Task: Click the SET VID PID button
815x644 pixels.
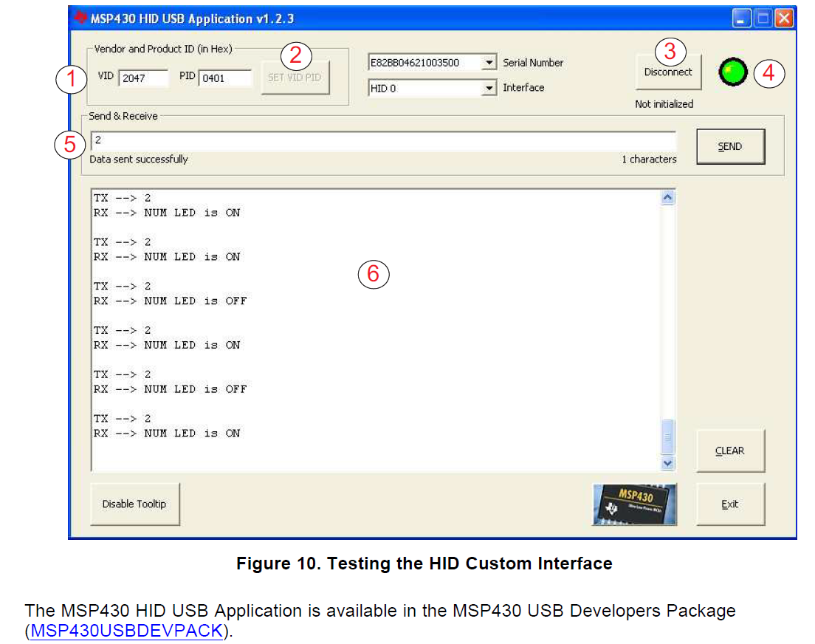Action: click(x=295, y=78)
